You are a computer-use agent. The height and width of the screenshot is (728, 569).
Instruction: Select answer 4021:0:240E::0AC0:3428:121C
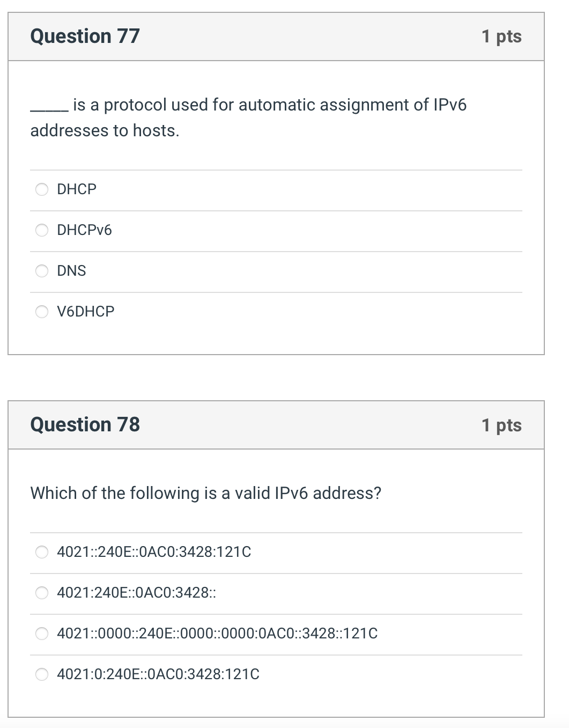coord(42,674)
